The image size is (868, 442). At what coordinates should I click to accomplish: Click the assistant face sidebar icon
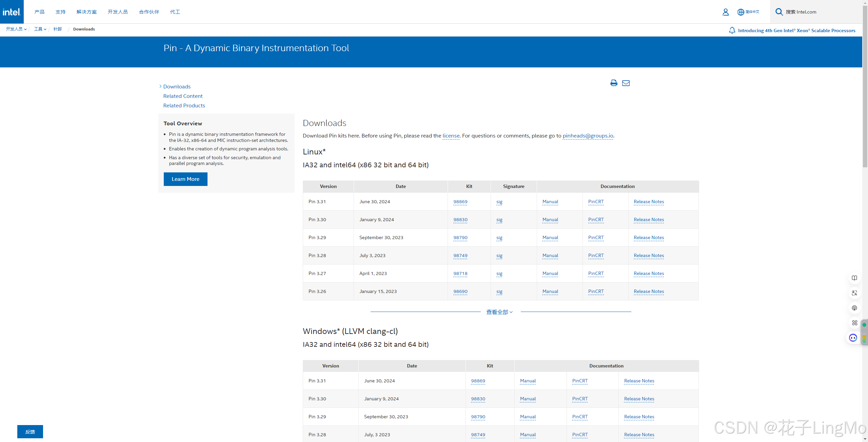click(x=853, y=338)
